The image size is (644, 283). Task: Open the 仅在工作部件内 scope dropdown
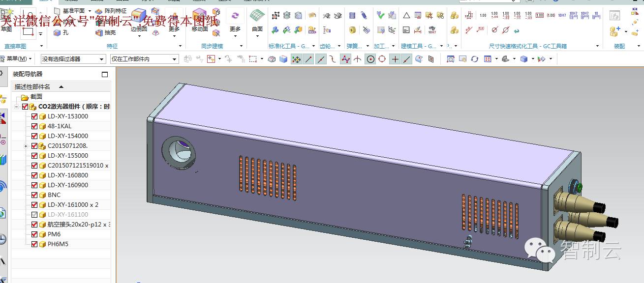click(144, 59)
